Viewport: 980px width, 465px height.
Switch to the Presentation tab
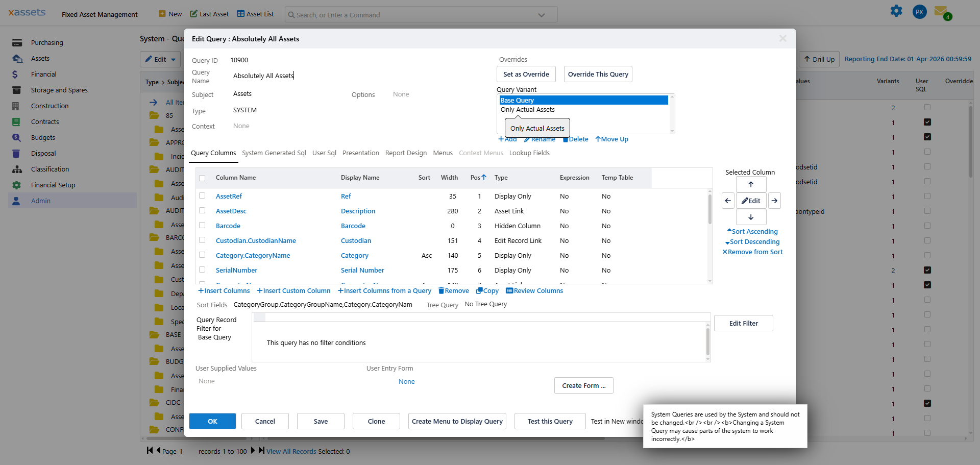[360, 153]
